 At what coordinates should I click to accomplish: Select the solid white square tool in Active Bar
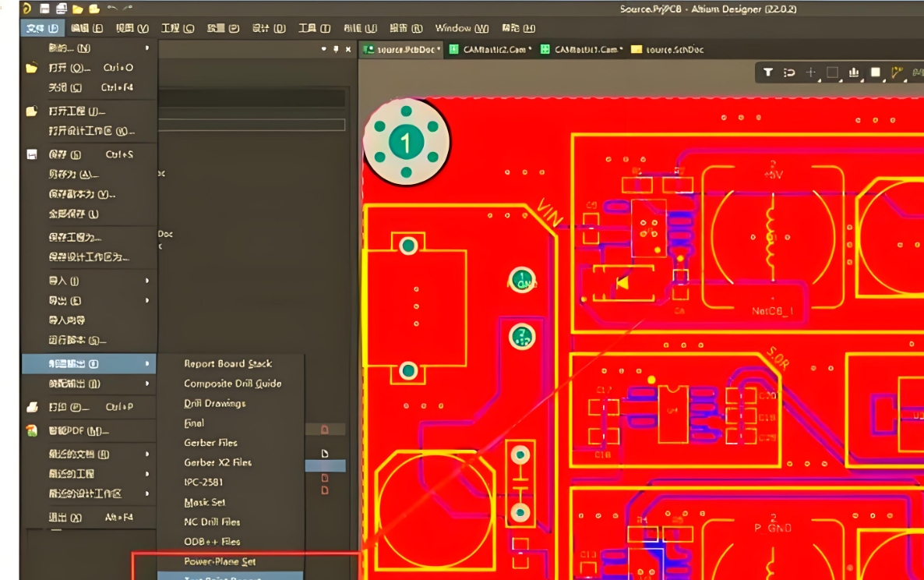coord(876,72)
